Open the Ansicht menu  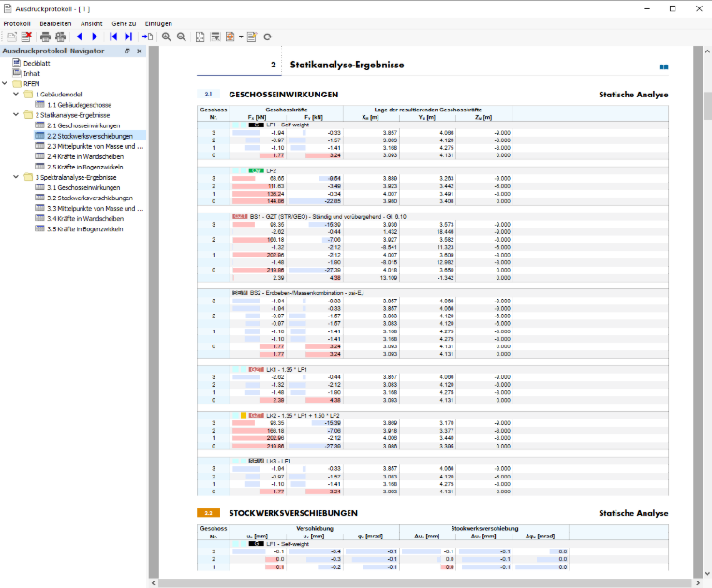[x=91, y=23]
